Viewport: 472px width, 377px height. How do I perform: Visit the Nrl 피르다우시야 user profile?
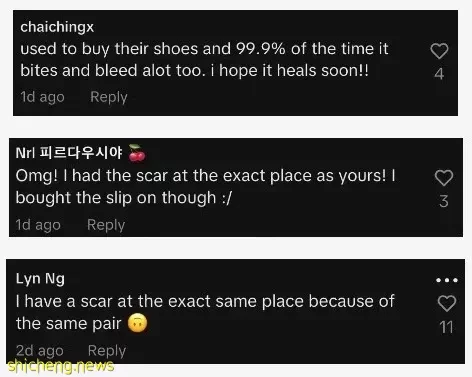click(x=69, y=153)
